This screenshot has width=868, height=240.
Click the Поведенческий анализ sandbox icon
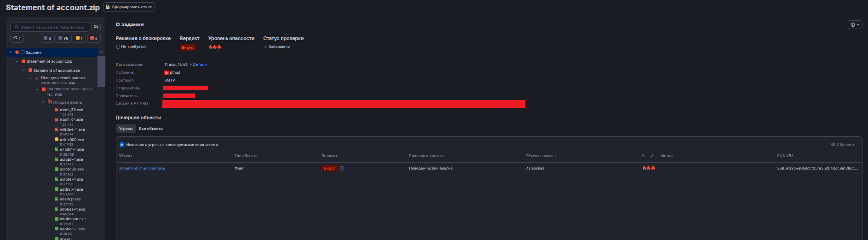(x=37, y=78)
